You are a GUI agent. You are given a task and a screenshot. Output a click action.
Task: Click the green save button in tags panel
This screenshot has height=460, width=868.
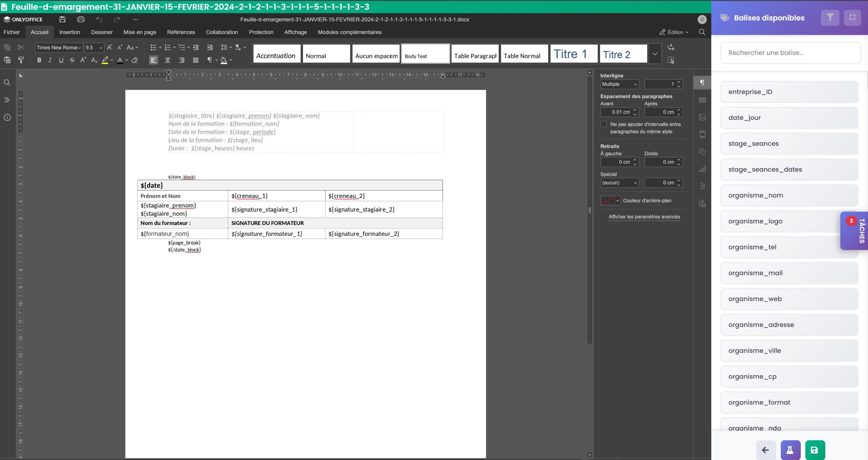pos(815,450)
